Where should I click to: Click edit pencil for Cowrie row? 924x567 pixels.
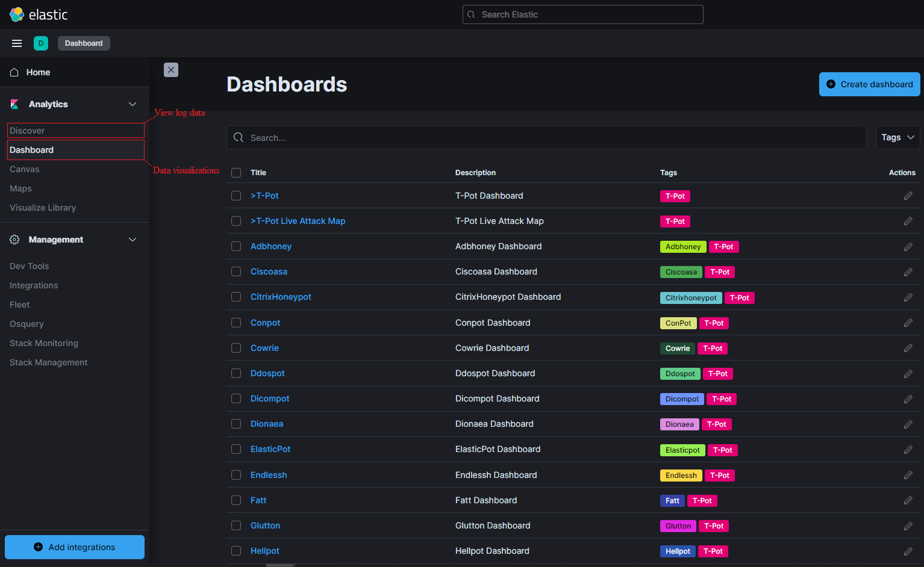click(x=908, y=348)
